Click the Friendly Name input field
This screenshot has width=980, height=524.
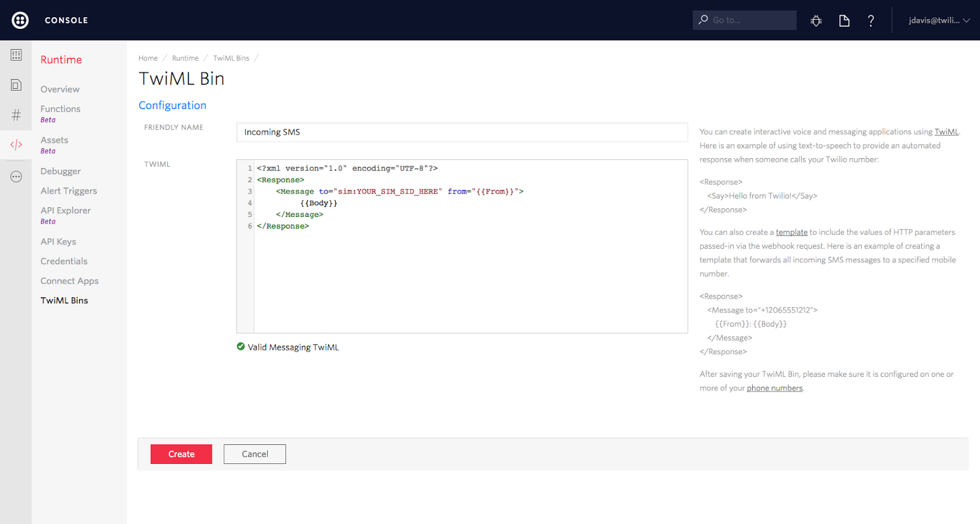pyautogui.click(x=462, y=132)
